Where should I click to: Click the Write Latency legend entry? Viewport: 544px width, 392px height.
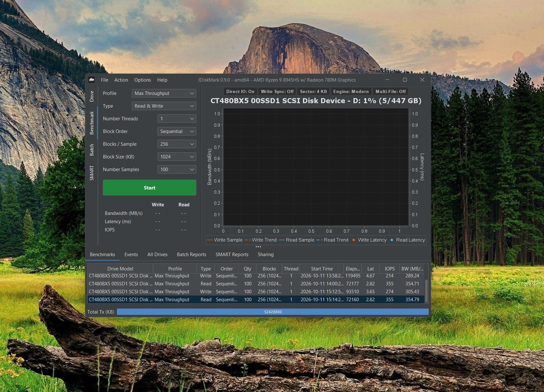tap(369, 240)
